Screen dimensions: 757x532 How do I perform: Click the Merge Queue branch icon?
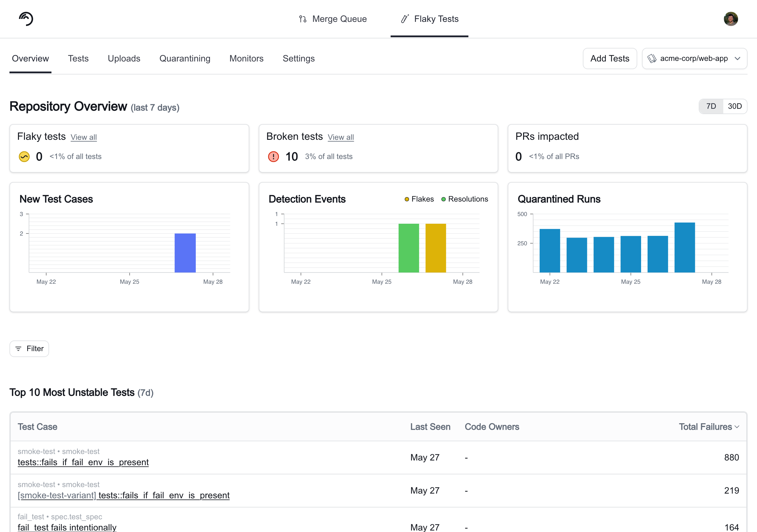[x=303, y=19]
